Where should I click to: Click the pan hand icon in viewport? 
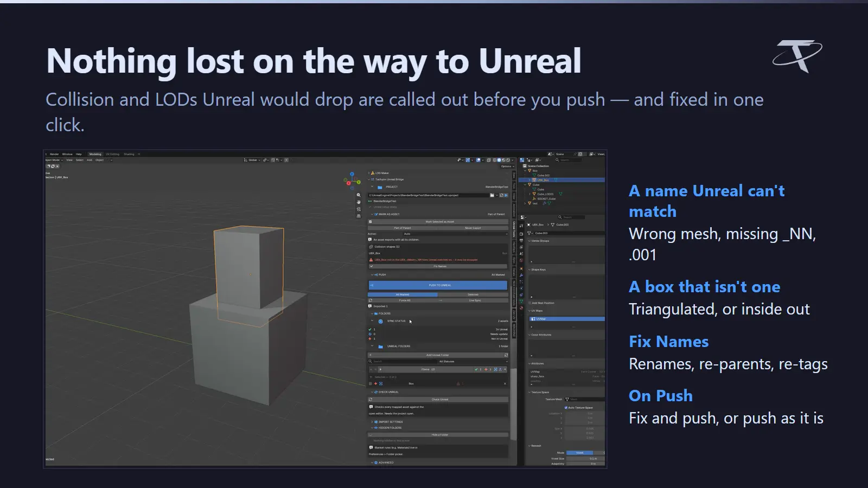click(359, 202)
